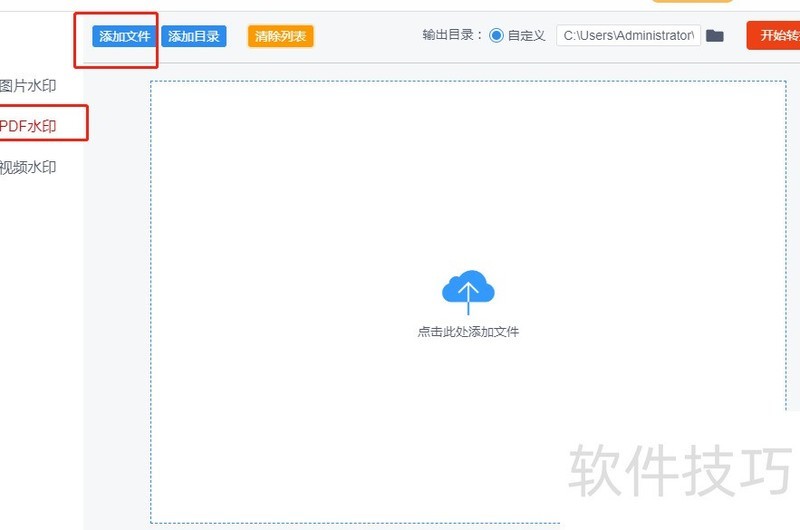800x530 pixels.
Task: Click the 点击此处添加文件 text
Action: [x=468, y=332]
